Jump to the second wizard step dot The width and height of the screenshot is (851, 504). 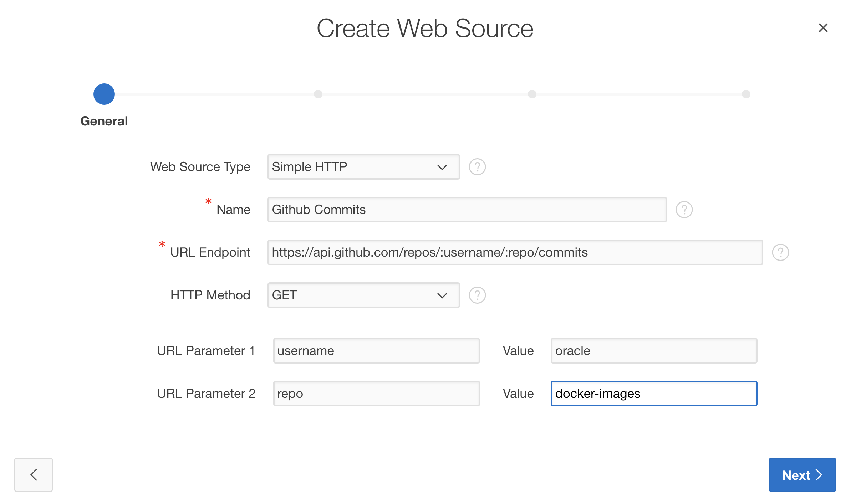pos(318,94)
